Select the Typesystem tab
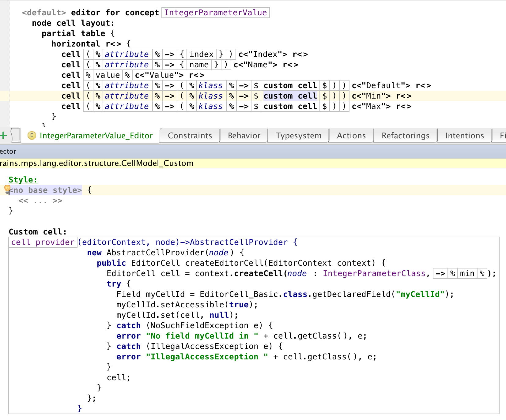506x420 pixels. point(298,136)
